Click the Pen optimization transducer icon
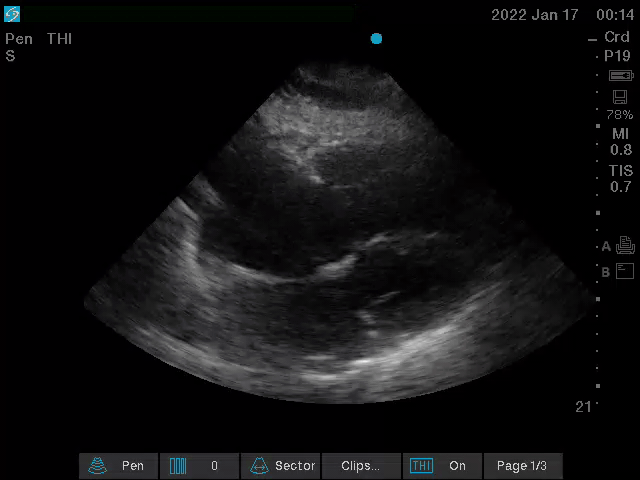The width and height of the screenshot is (640, 480). point(98,466)
